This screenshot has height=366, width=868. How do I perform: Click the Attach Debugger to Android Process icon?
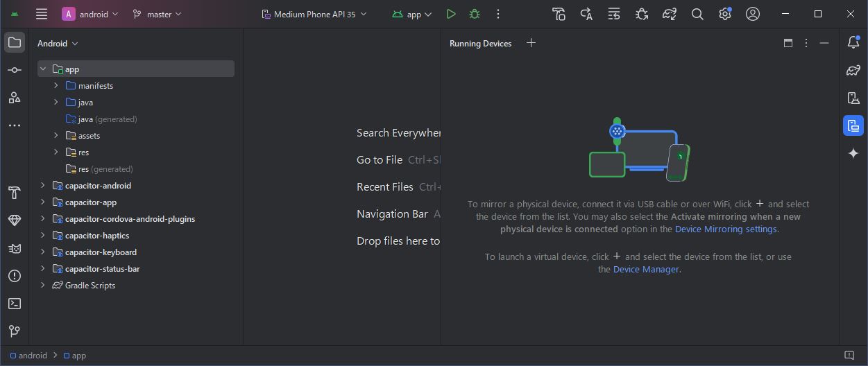pyautogui.click(x=642, y=14)
